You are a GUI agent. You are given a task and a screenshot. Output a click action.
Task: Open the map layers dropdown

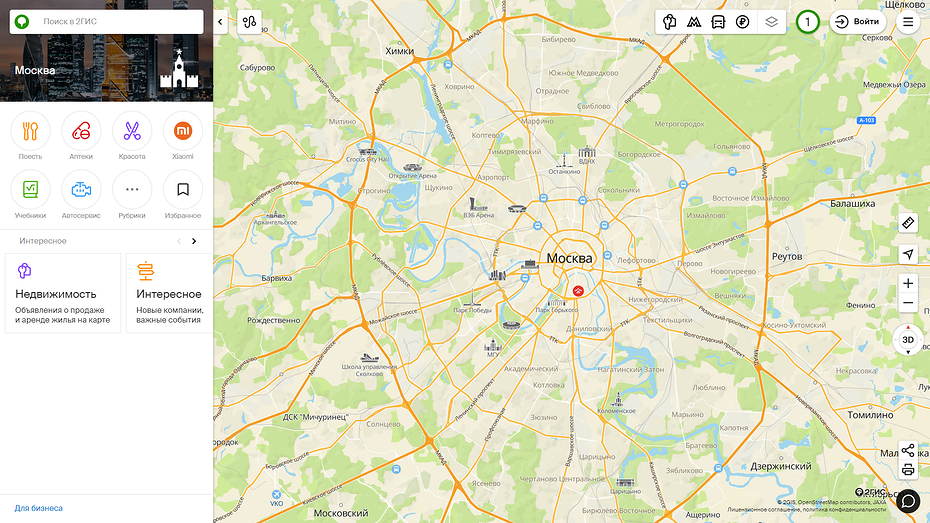click(x=771, y=22)
